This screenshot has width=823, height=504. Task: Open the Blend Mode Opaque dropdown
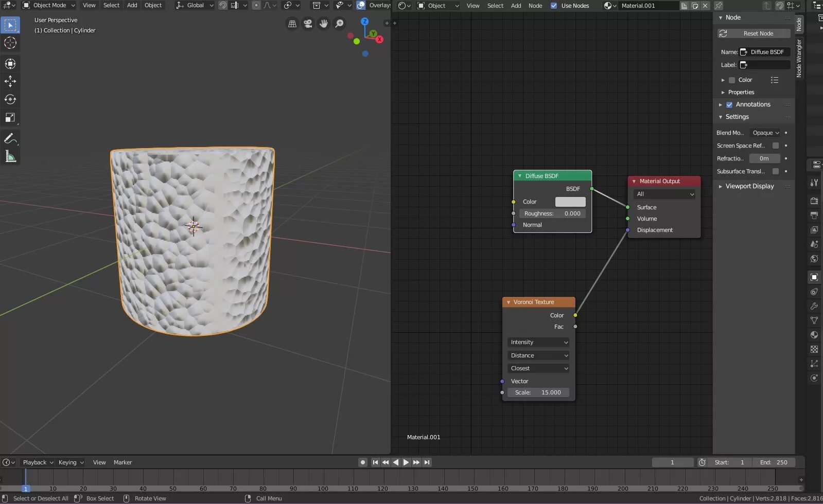765,133
